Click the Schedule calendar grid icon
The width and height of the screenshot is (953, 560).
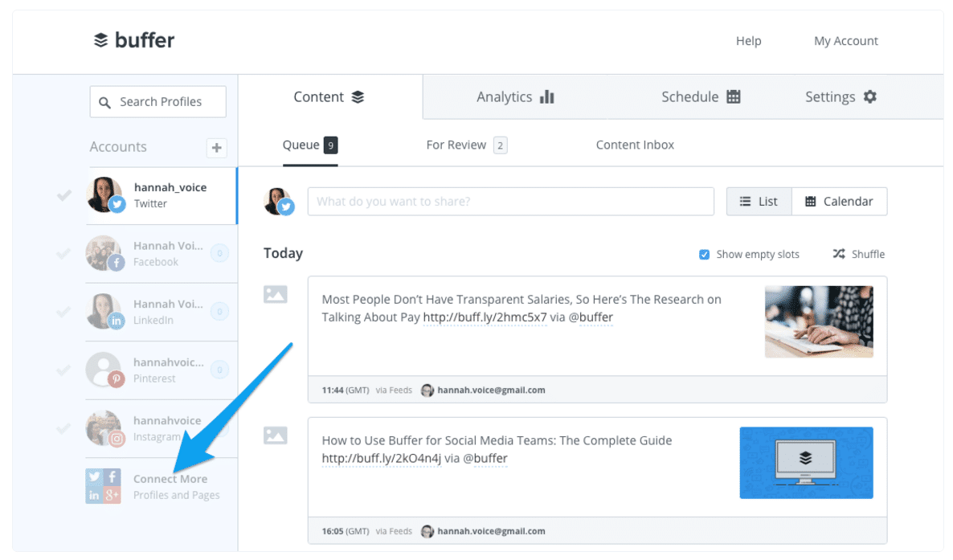pyautogui.click(x=734, y=96)
